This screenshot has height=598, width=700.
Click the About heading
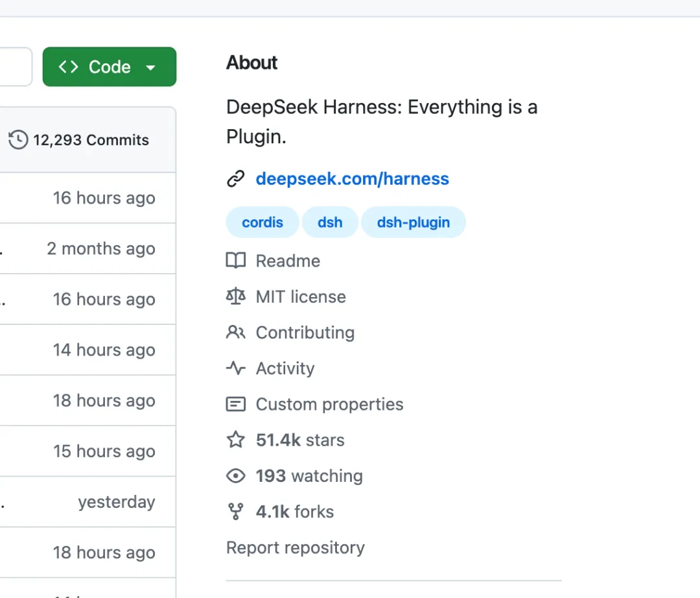pyautogui.click(x=251, y=62)
